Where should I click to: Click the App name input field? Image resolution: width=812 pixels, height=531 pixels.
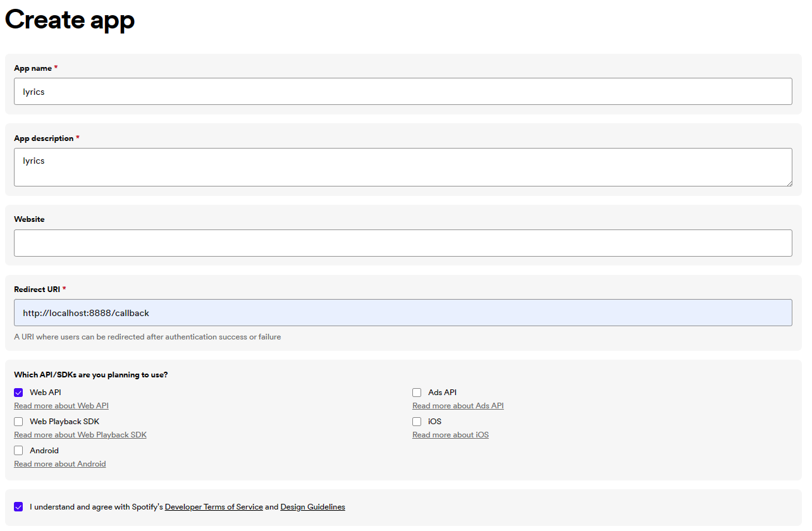(403, 92)
